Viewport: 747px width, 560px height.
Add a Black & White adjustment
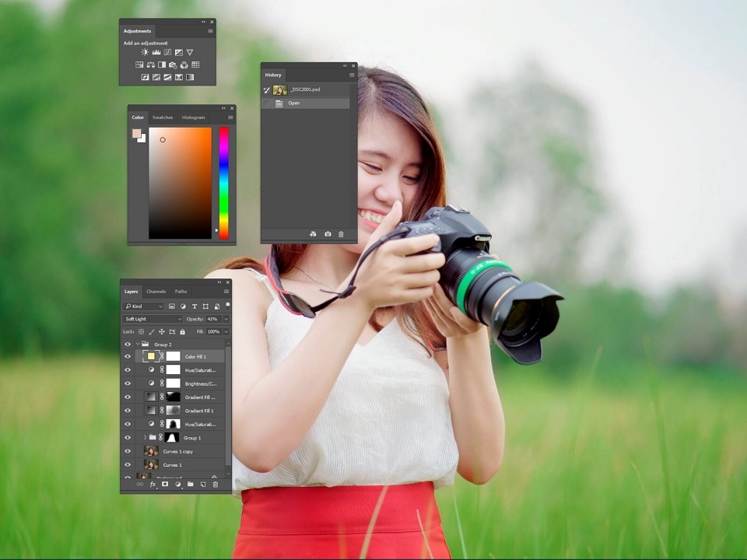pyautogui.click(x=162, y=65)
